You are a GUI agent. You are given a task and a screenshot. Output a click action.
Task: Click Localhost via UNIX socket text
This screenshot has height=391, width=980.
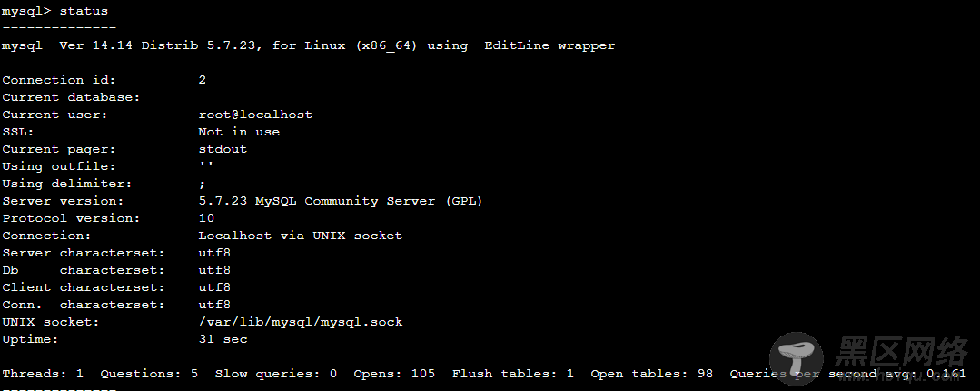(301, 236)
